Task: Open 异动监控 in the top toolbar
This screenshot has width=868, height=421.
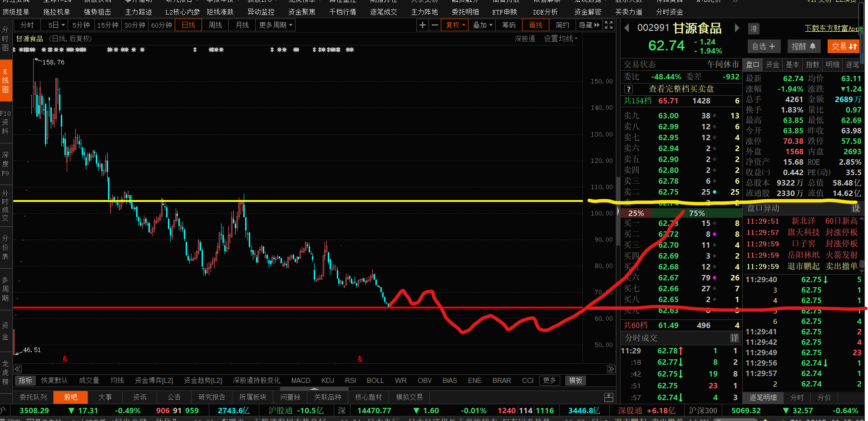Action: pyautogui.click(x=261, y=12)
